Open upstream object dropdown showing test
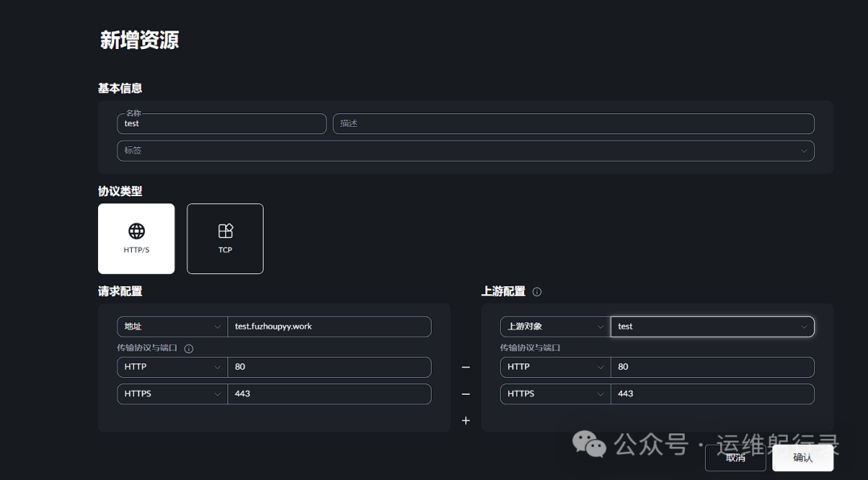 [x=712, y=326]
